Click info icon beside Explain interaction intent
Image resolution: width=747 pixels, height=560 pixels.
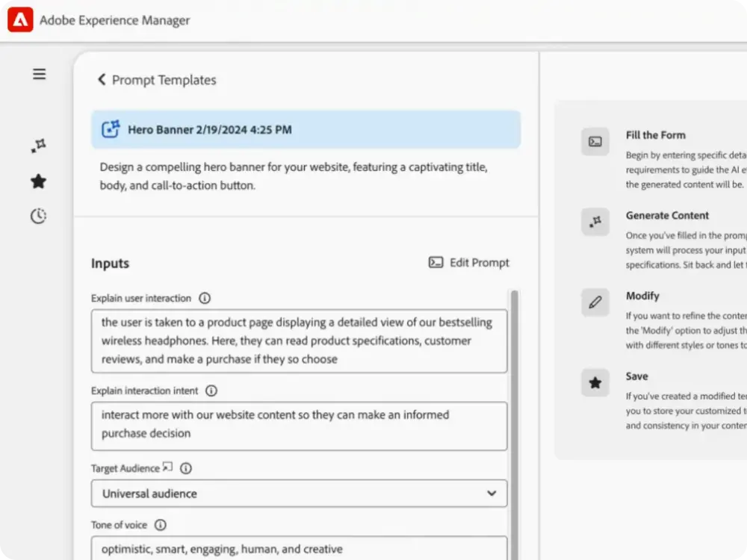pyautogui.click(x=211, y=391)
